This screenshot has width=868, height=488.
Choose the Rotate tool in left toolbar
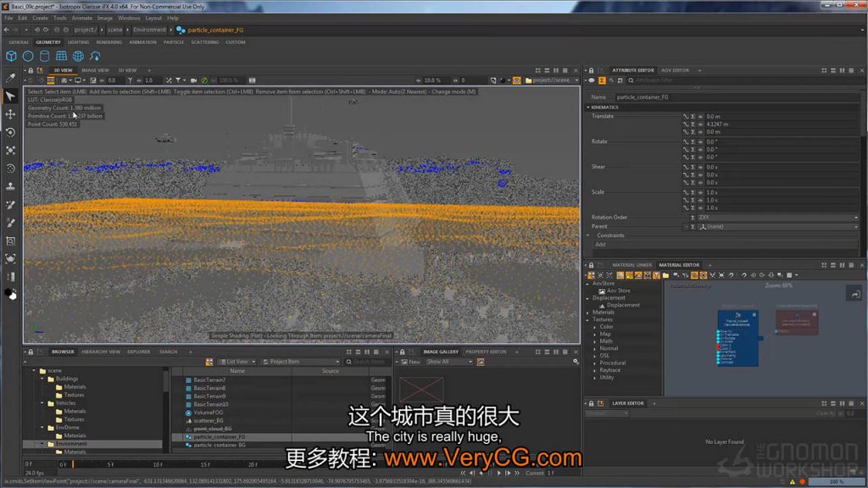[10, 132]
